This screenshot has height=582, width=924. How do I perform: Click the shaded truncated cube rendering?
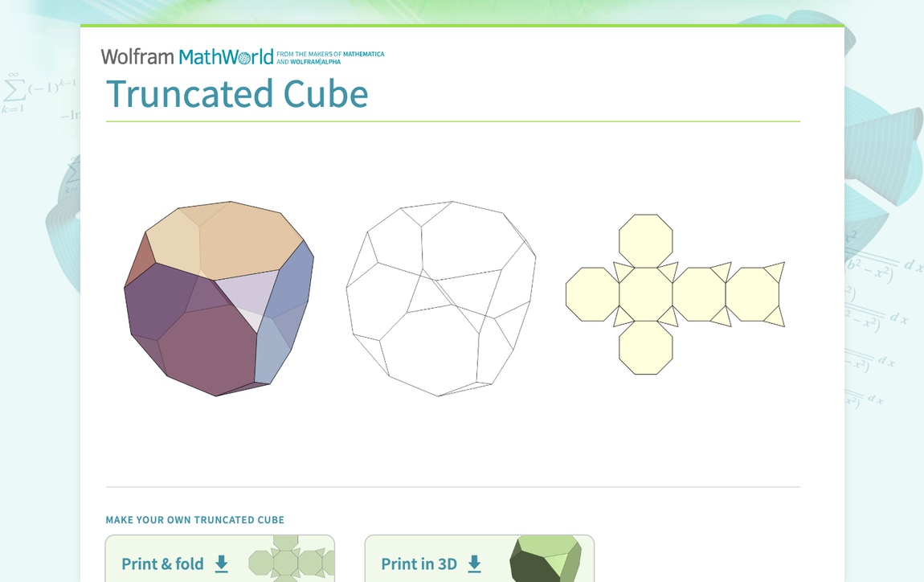coord(219,297)
